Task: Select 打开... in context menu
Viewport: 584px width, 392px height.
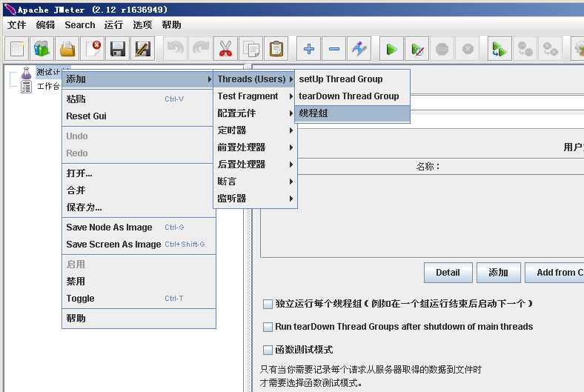Action: pyautogui.click(x=139, y=173)
